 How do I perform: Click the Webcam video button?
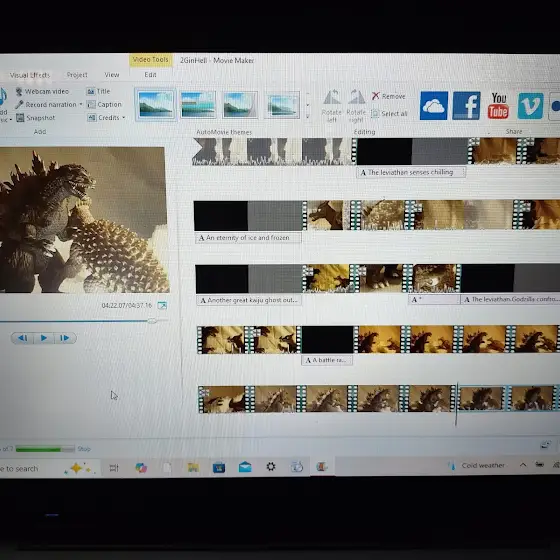pos(42,91)
